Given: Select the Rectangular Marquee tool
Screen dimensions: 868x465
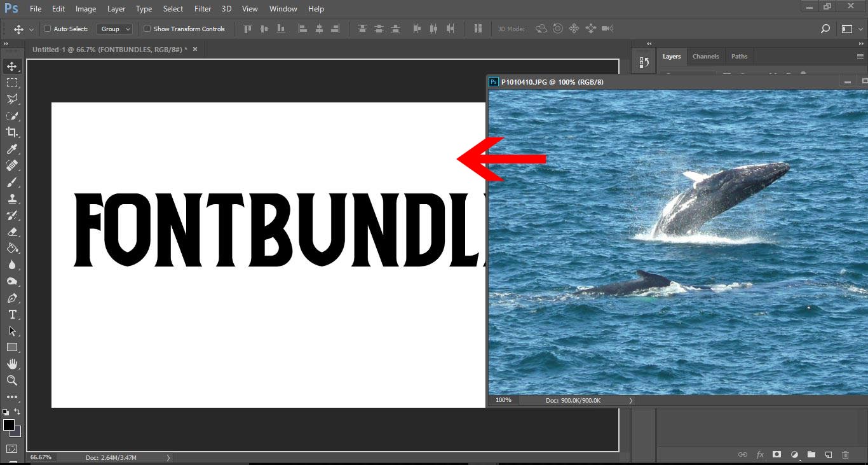Looking at the screenshot, I should tap(11, 83).
